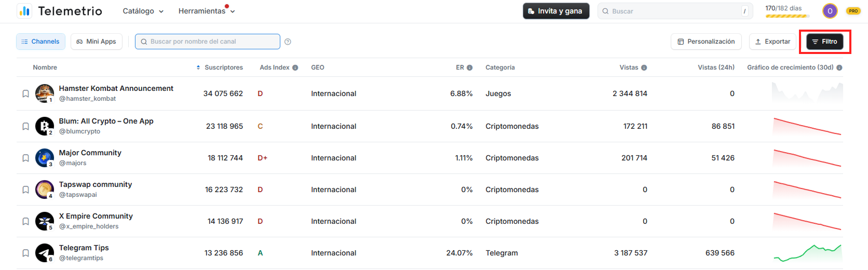Viewport: 868px width, 270px height.
Task: Open the Herramientas dropdown menu
Action: click(x=206, y=11)
